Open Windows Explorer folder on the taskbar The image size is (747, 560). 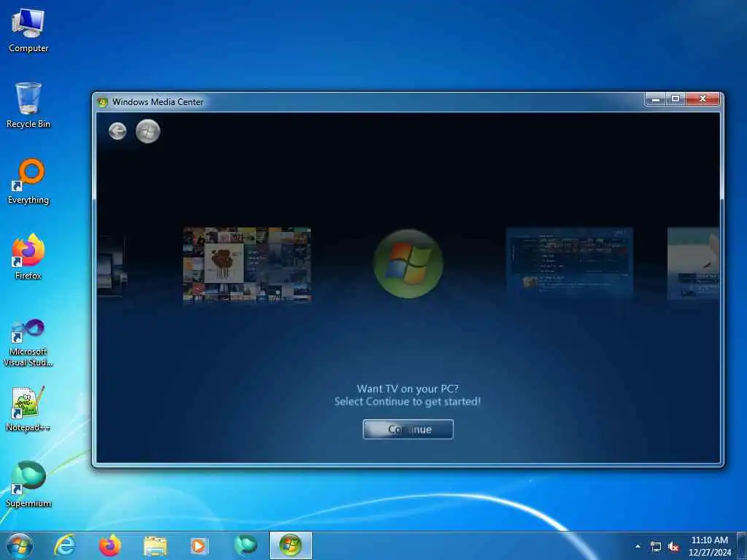click(155, 546)
